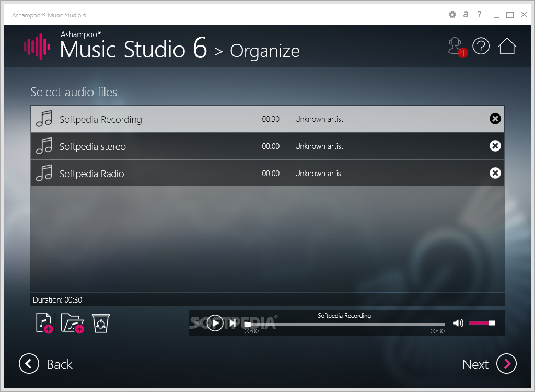
Task: Click 00:00 duration of Softpedia Radio
Action: (271, 174)
